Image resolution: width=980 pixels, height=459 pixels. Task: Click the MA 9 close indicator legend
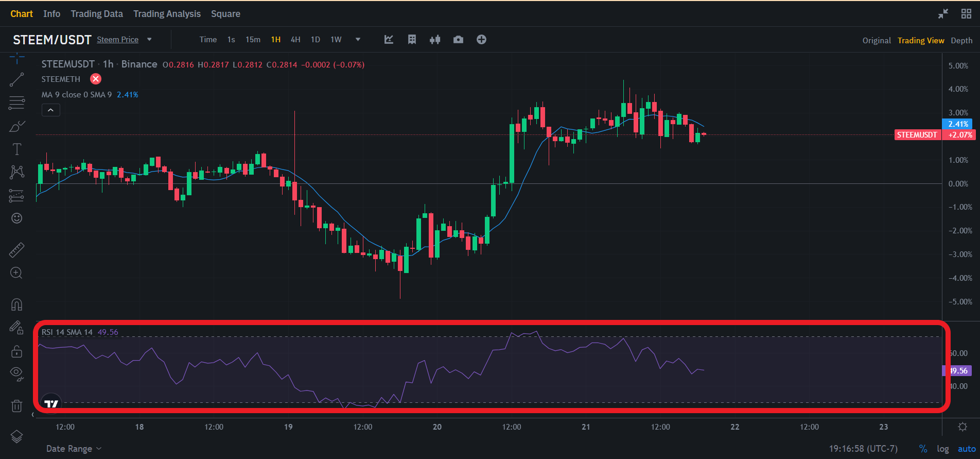click(x=77, y=95)
